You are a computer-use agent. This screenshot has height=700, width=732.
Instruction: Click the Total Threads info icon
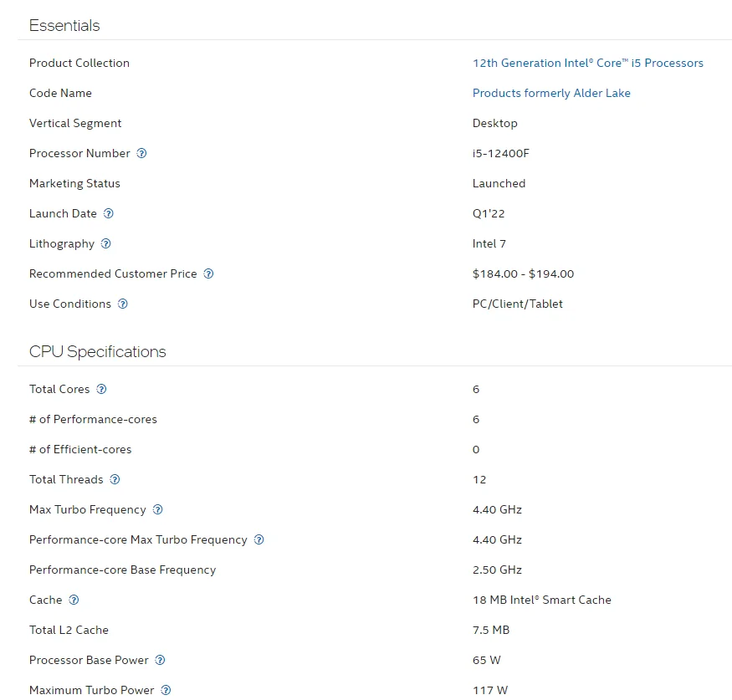[x=115, y=479]
